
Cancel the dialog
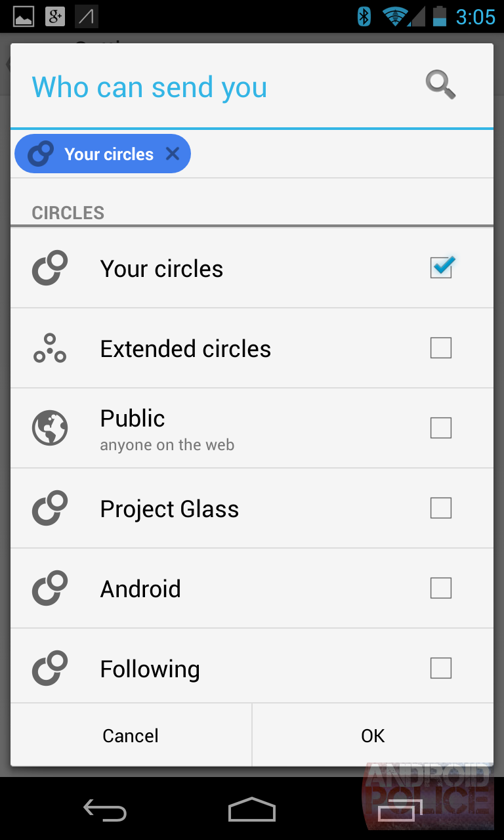(131, 736)
